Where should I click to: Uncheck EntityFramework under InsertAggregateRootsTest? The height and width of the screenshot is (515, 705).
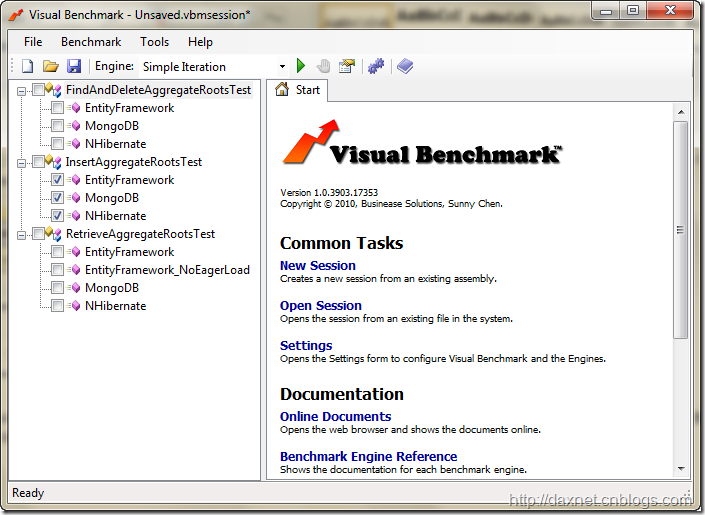(x=57, y=179)
